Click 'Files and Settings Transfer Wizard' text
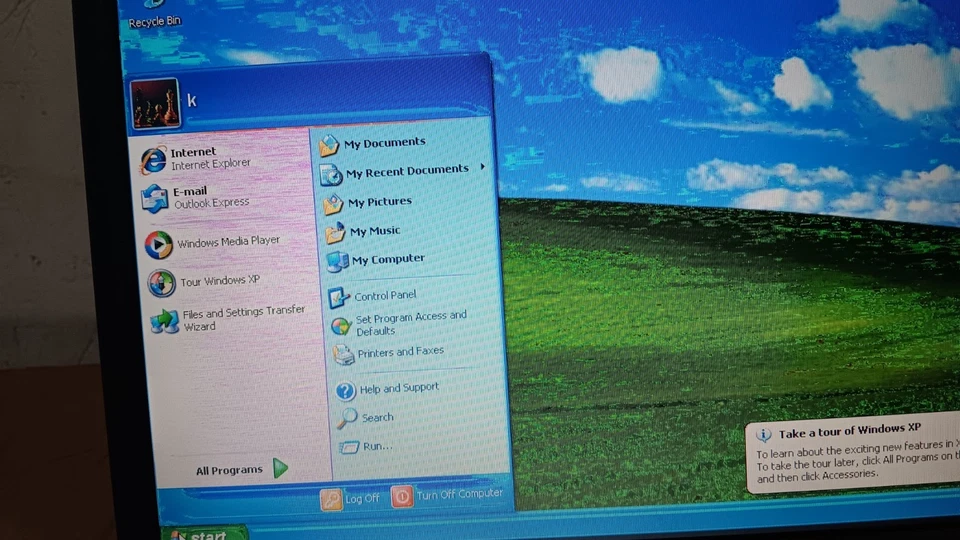Image resolution: width=960 pixels, height=540 pixels. tap(244, 318)
